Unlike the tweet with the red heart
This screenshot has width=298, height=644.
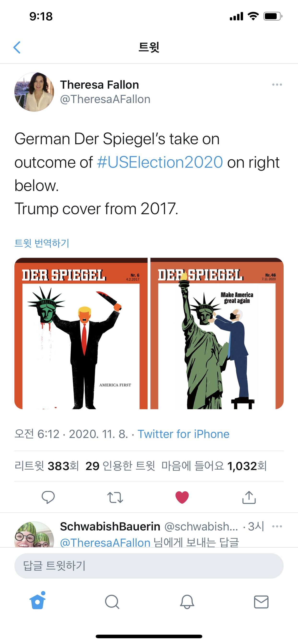tap(182, 497)
